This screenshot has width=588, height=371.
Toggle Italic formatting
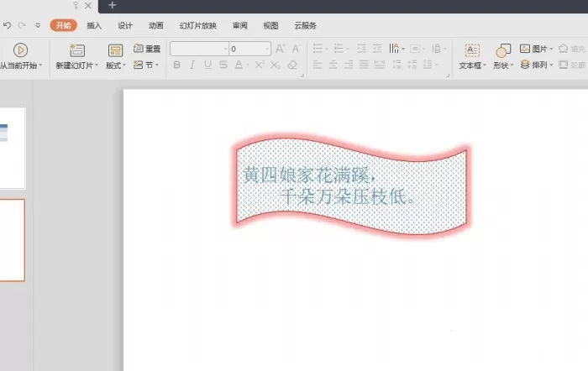tap(192, 65)
